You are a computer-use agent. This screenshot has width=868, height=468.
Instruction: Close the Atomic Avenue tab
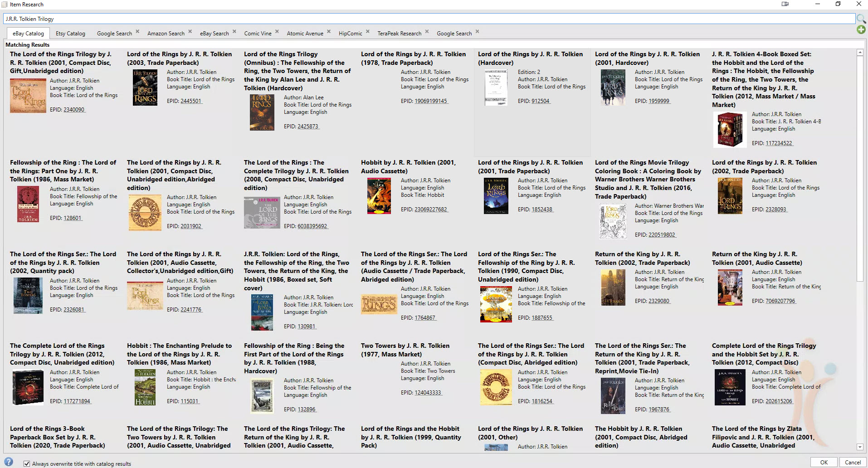pos(329,32)
